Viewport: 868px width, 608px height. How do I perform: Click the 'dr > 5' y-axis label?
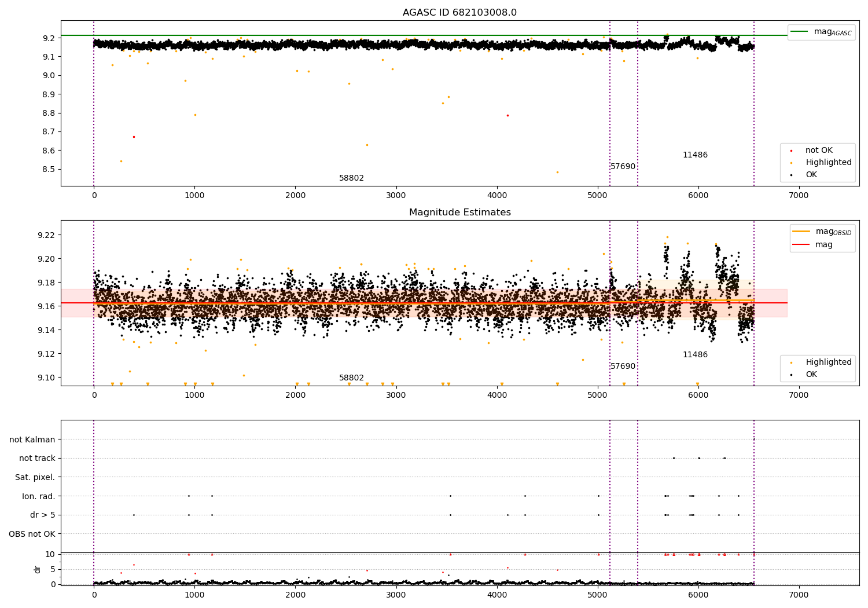[x=43, y=515]
